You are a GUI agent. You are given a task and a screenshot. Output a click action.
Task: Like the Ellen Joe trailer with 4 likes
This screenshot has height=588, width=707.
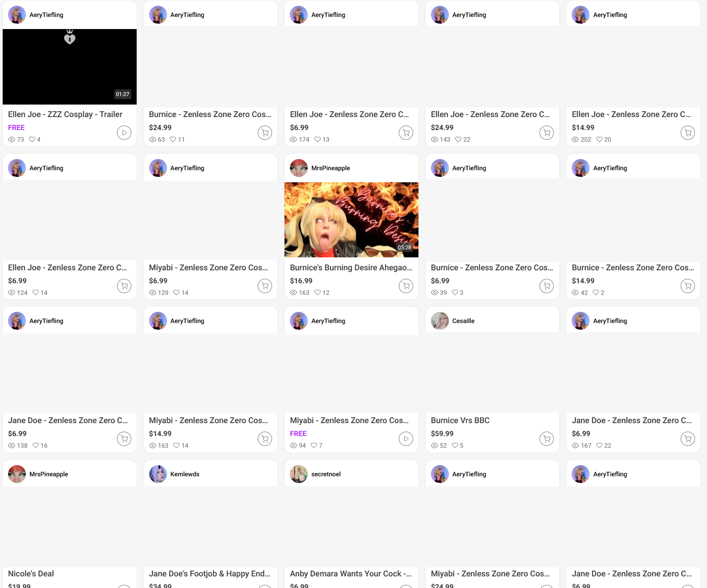click(x=32, y=139)
